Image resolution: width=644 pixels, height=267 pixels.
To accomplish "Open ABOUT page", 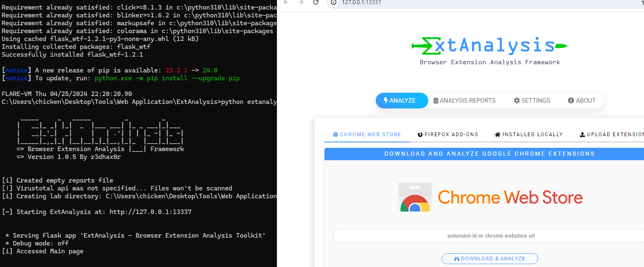I will point(582,101).
